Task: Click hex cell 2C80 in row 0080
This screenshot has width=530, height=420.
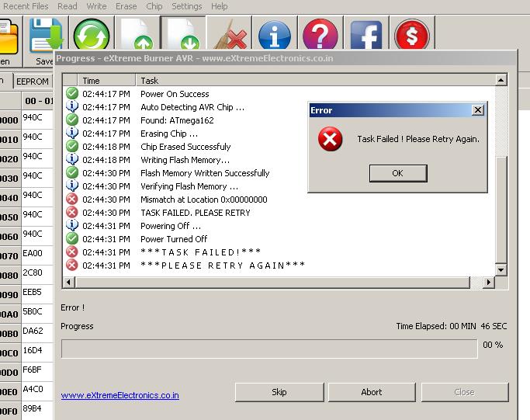Action: 37,275
